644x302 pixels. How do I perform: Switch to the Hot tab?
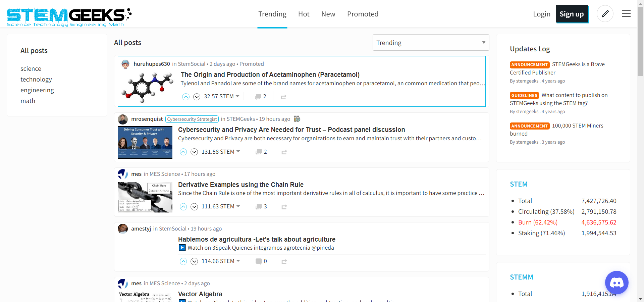(x=304, y=14)
